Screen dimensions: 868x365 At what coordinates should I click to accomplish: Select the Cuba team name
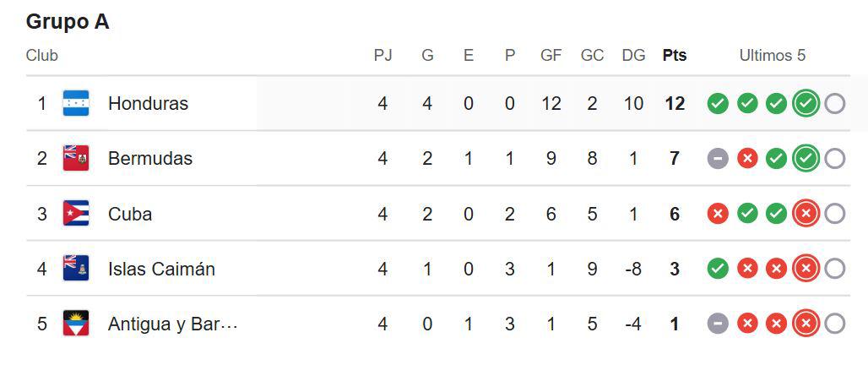click(x=130, y=214)
